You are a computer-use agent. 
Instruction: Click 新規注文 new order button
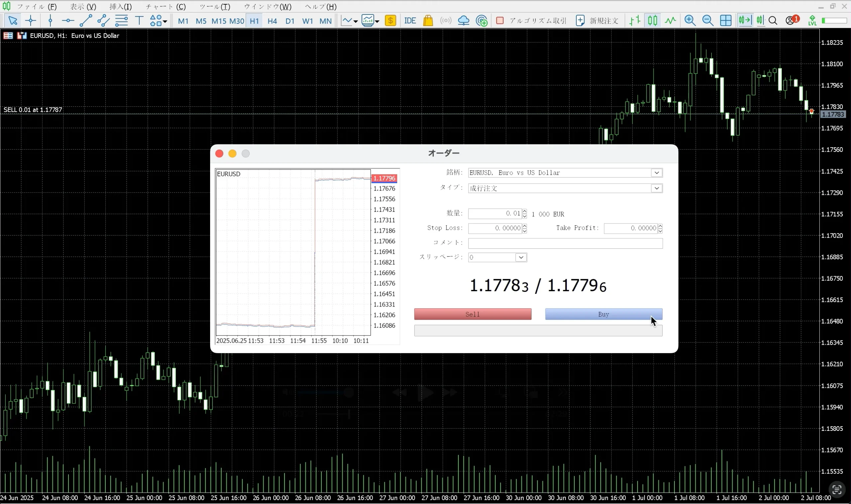597,21
